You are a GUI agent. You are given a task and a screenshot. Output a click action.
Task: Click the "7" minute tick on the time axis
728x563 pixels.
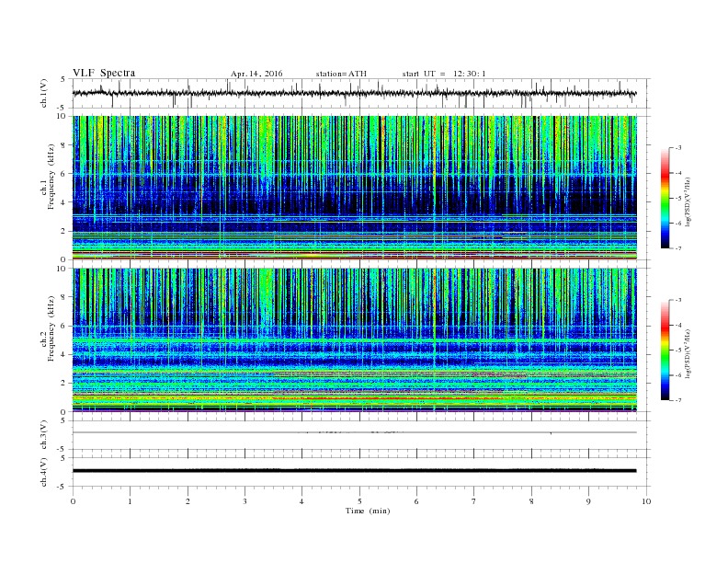(474, 501)
